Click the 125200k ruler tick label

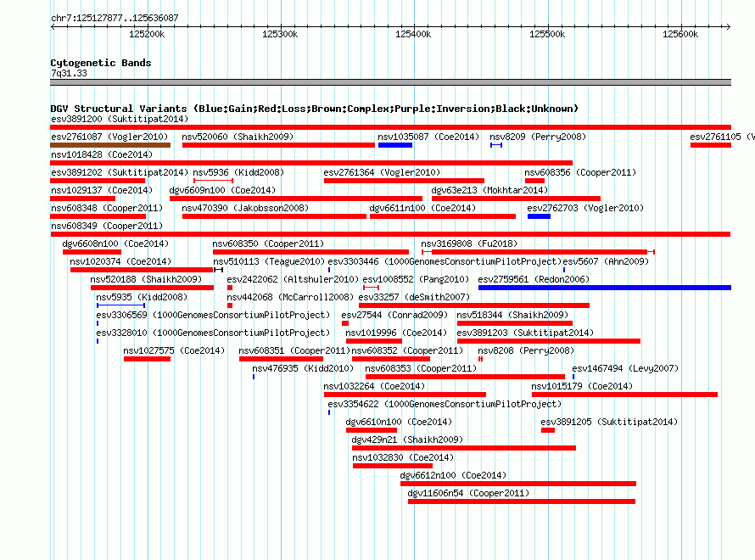(147, 34)
